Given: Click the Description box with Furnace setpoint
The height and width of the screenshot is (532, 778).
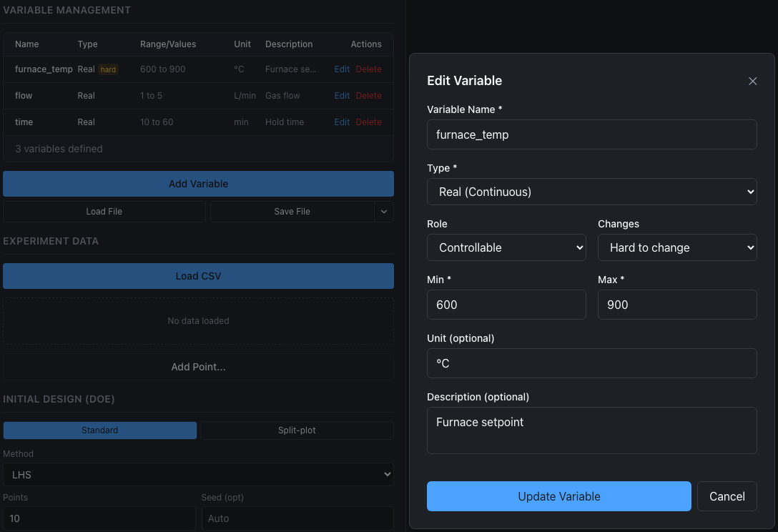Looking at the screenshot, I should tap(591, 430).
